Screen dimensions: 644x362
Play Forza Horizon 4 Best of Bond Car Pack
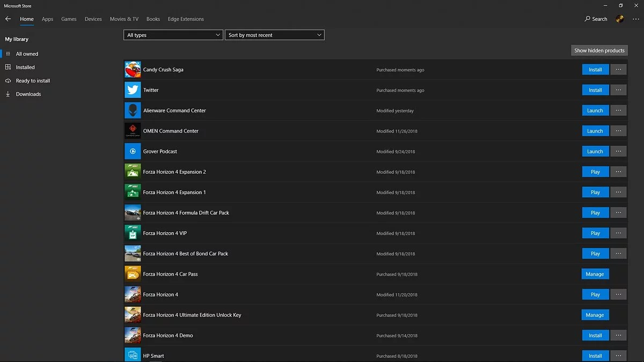click(x=595, y=254)
